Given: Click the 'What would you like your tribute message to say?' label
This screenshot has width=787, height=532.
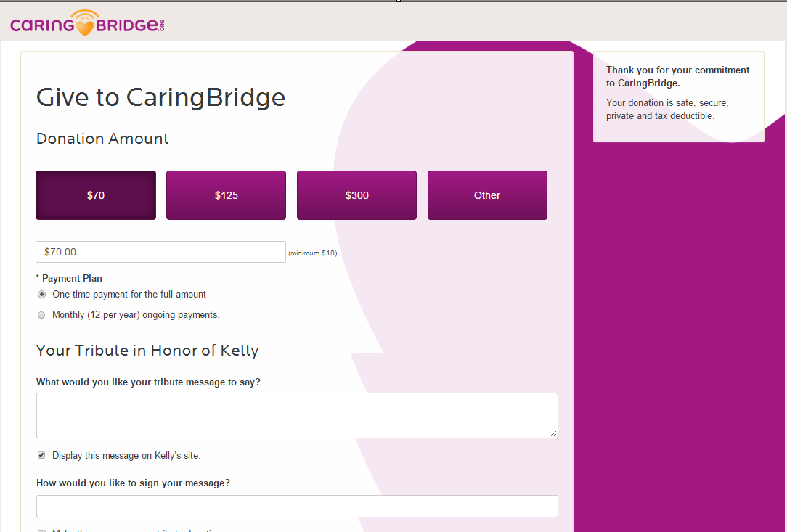Looking at the screenshot, I should tap(148, 382).
